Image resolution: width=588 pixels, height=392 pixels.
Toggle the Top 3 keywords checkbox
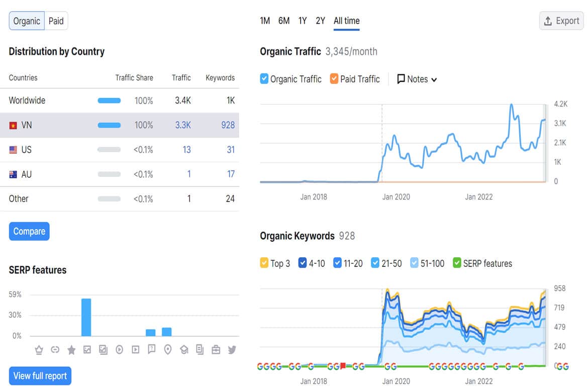(264, 263)
